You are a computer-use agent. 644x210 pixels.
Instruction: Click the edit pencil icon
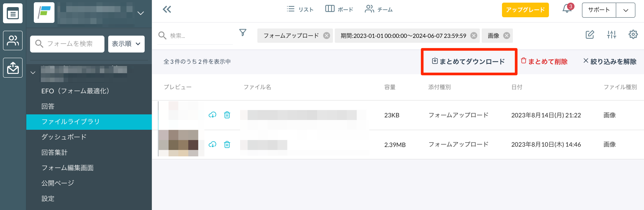pyautogui.click(x=590, y=34)
